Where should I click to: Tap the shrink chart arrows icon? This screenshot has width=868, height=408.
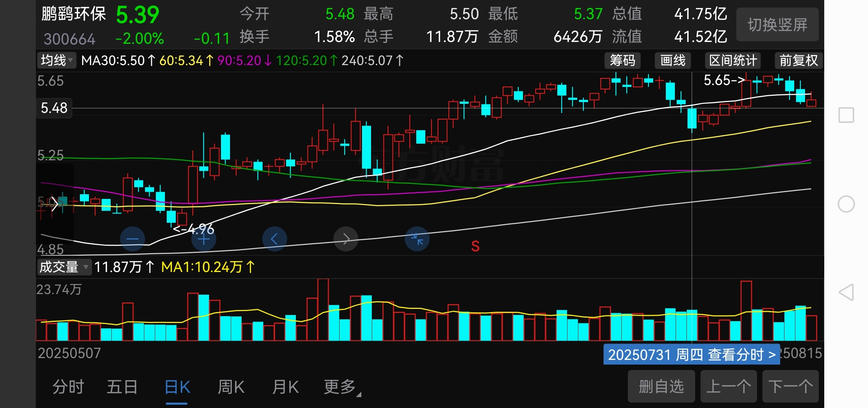(417, 239)
